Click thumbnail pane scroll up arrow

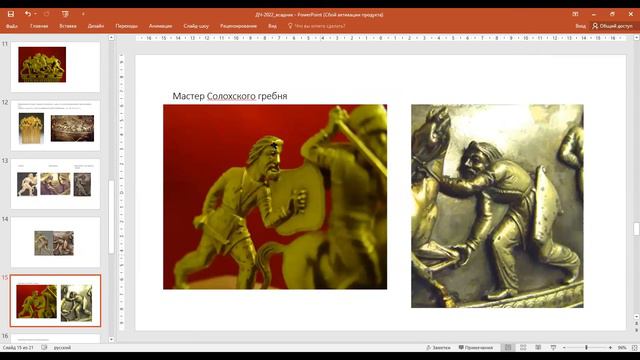(x=111, y=38)
